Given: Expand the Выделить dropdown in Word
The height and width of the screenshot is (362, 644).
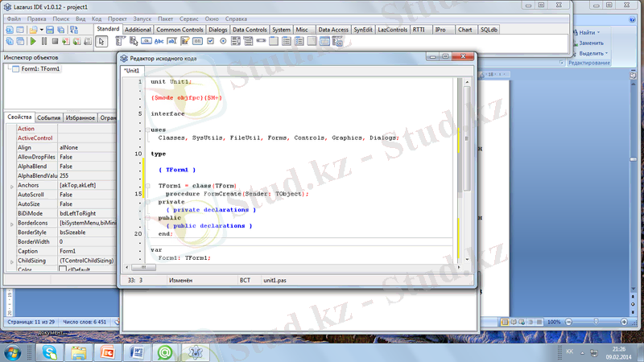Looking at the screenshot, I should (608, 53).
